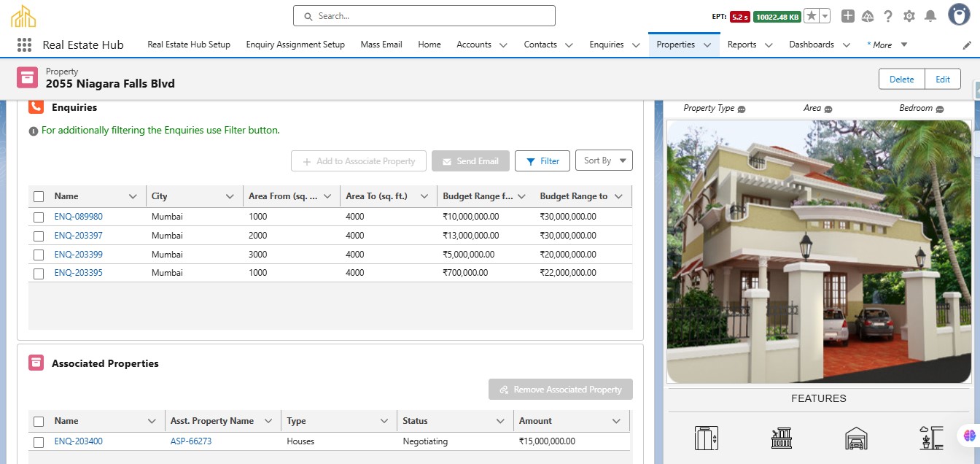Expand the City column header menu

point(230,196)
